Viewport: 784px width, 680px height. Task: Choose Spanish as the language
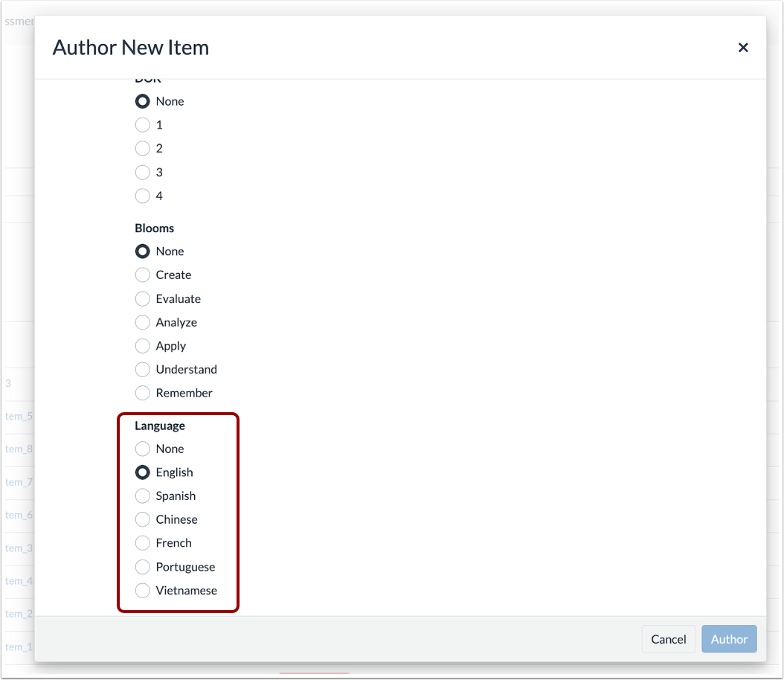[x=142, y=495]
